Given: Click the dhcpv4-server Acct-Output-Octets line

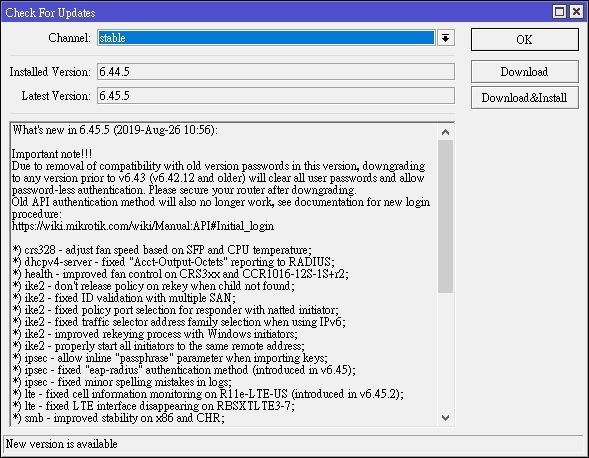Looking at the screenshot, I should coord(173,262).
